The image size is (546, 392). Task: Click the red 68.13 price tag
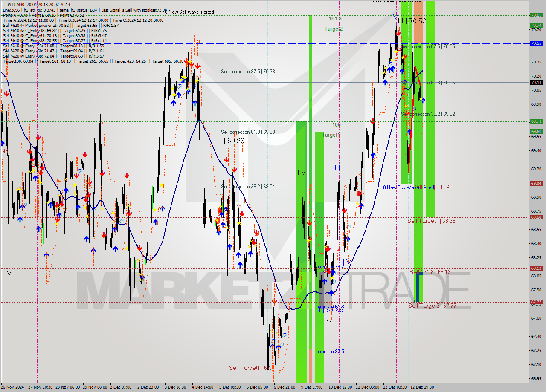coord(536,268)
